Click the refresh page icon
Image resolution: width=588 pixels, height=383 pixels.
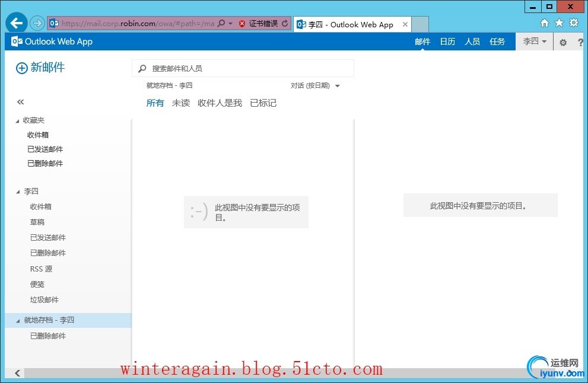click(x=285, y=23)
